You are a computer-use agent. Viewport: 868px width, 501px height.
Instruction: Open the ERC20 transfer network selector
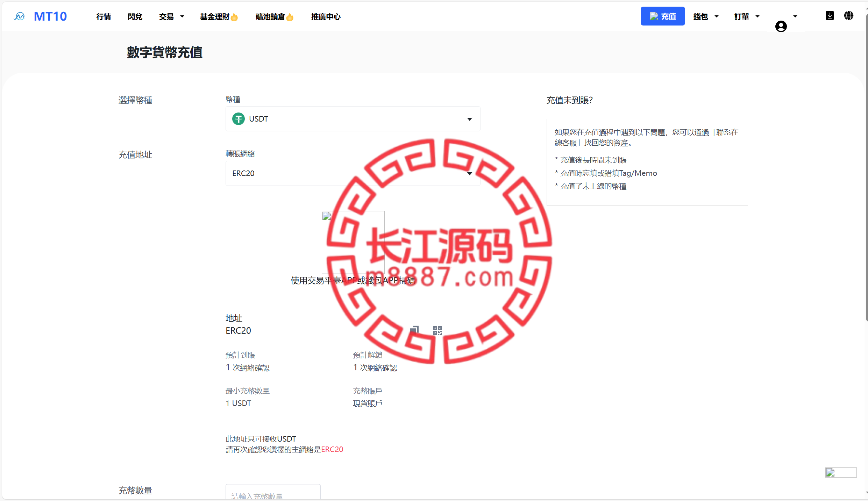pyautogui.click(x=353, y=173)
